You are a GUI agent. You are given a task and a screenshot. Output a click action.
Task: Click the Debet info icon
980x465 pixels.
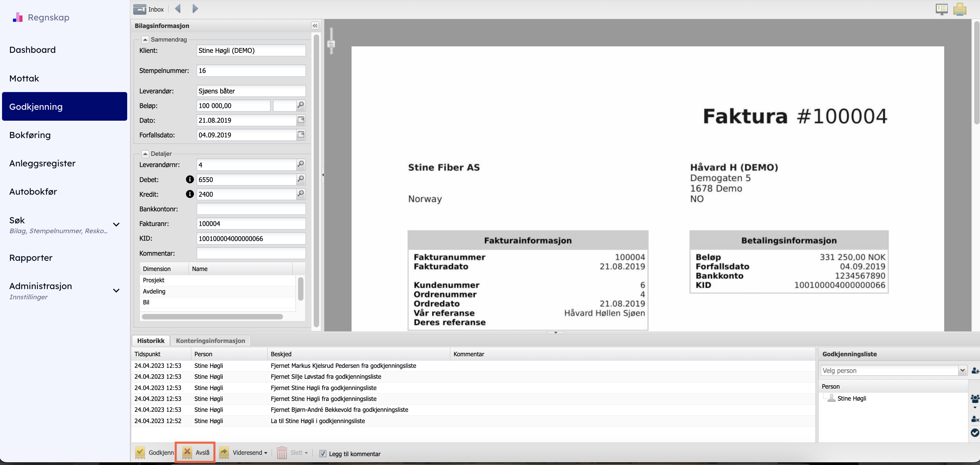pos(190,179)
